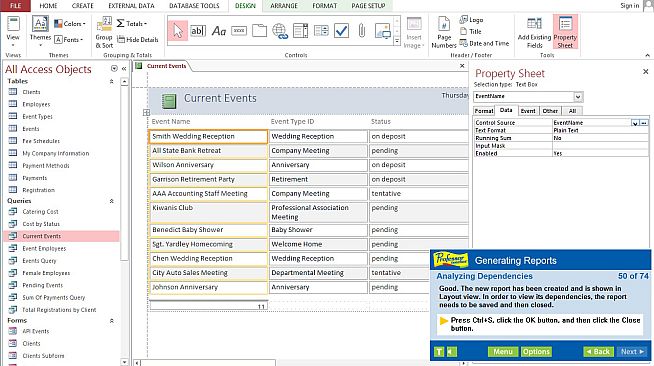The height and width of the screenshot is (366, 654).
Task: Choose the List Box control icon
Action: pyautogui.click(x=321, y=31)
